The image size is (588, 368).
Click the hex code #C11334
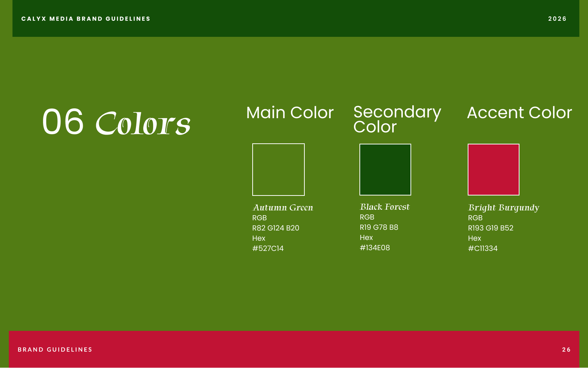tap(483, 248)
